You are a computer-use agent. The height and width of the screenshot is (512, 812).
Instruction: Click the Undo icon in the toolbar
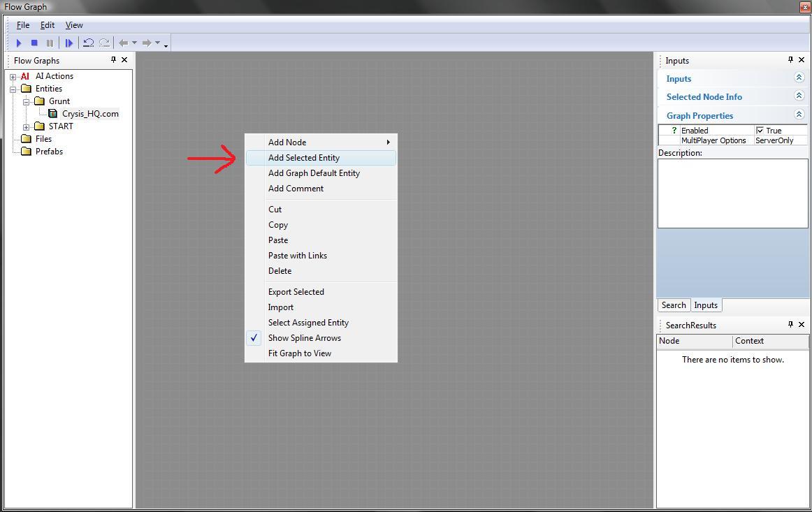88,43
